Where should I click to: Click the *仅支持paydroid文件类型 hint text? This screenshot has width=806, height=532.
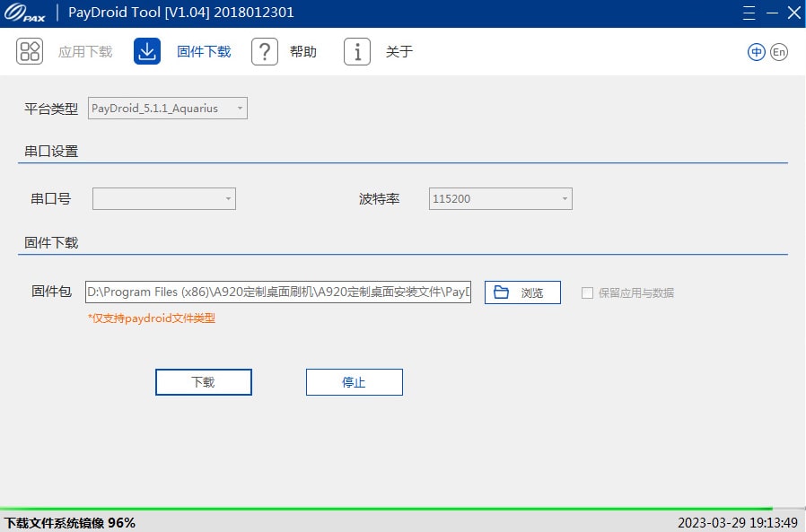[x=152, y=318]
